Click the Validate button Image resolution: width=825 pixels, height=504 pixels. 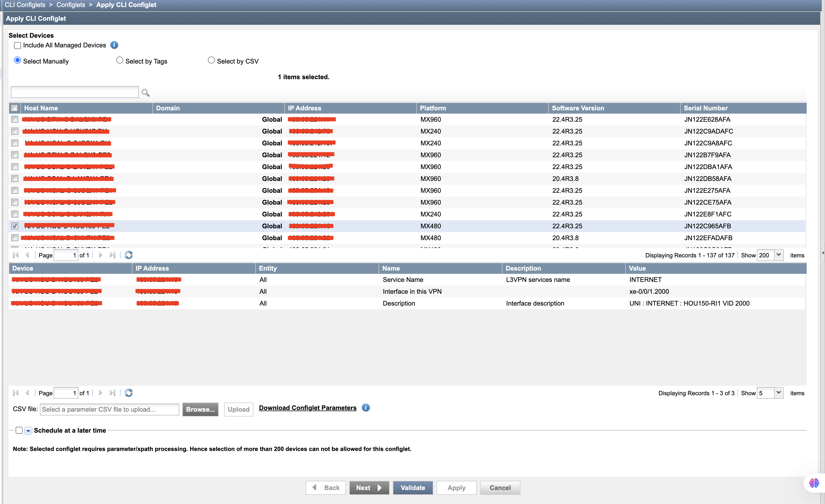coord(413,488)
